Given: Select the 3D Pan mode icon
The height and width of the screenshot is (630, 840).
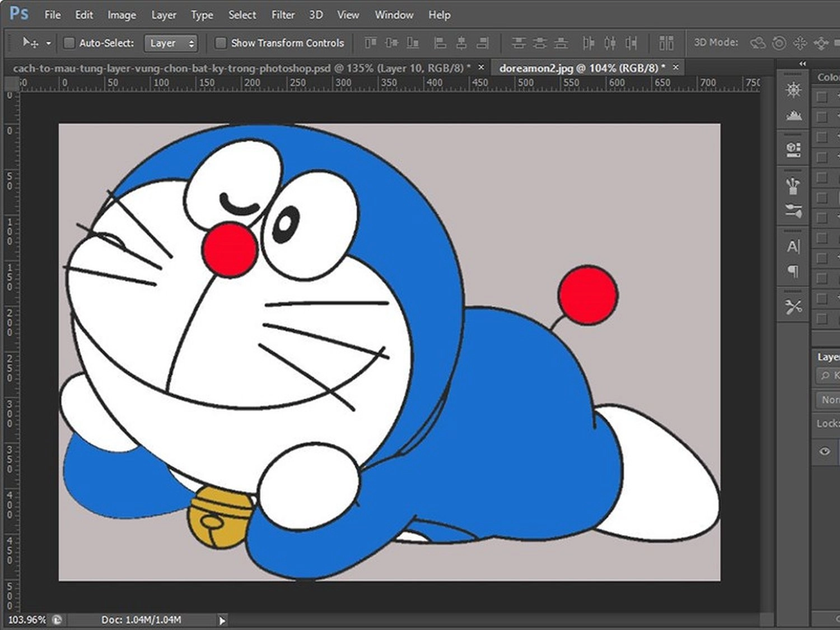Looking at the screenshot, I should click(800, 43).
